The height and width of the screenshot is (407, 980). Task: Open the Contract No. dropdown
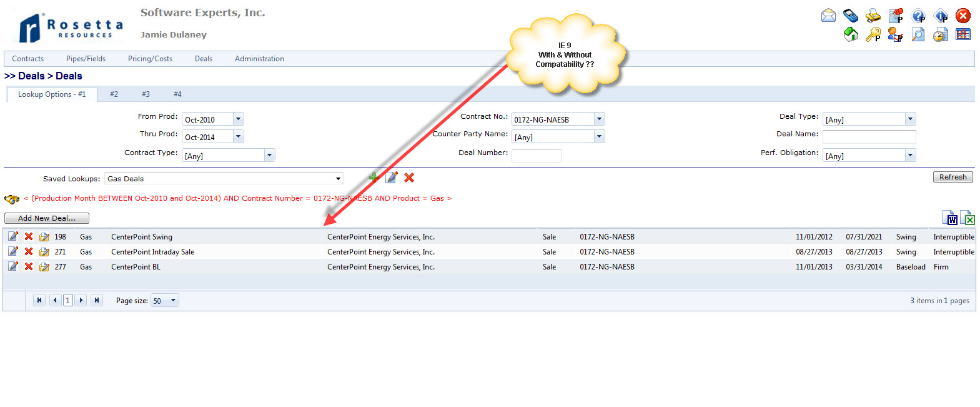pos(599,119)
